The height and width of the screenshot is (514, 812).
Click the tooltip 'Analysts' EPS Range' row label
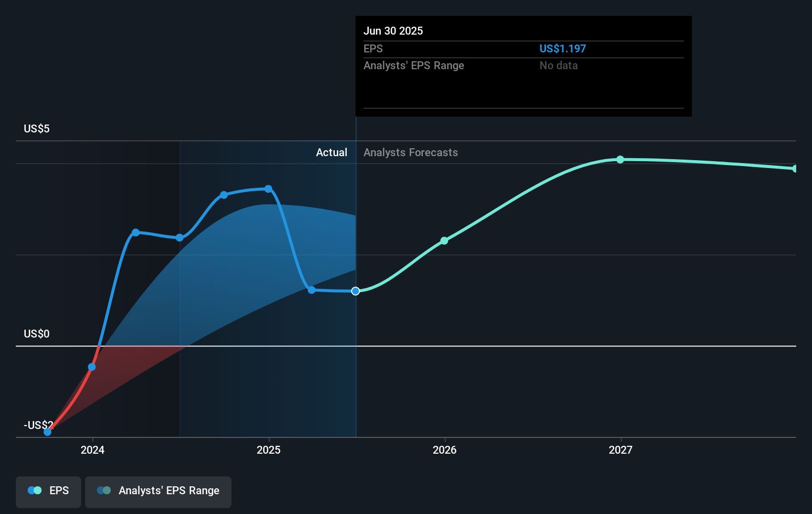coord(414,65)
